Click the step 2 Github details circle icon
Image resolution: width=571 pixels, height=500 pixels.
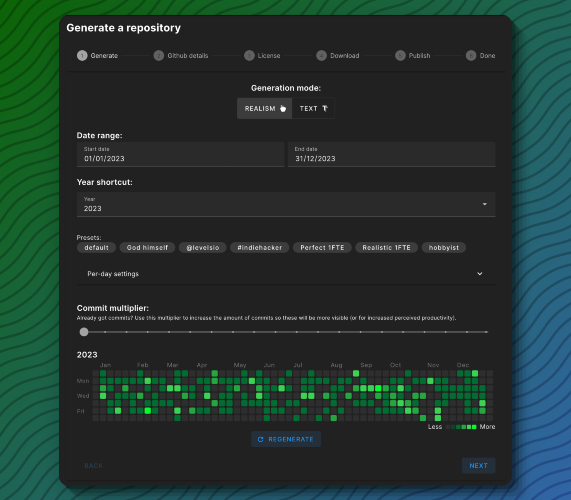click(x=159, y=56)
